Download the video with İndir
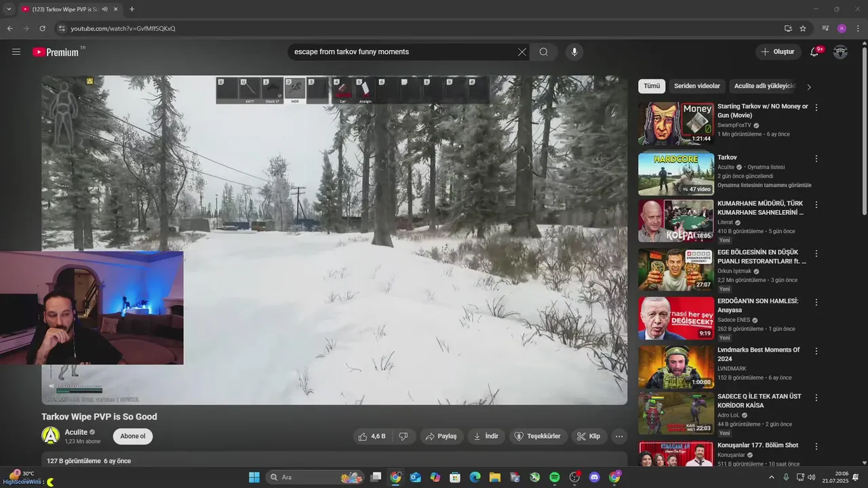The image size is (868, 488). pyautogui.click(x=486, y=436)
